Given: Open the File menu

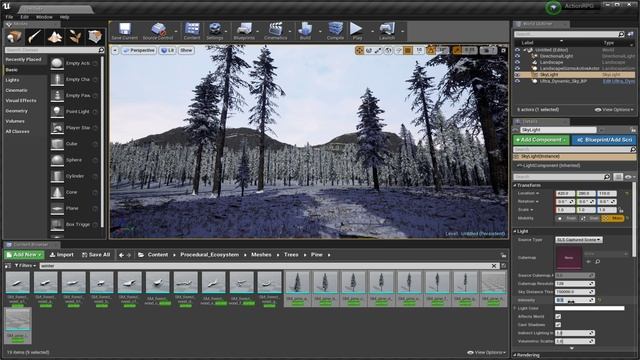Looking at the screenshot, I should point(9,17).
